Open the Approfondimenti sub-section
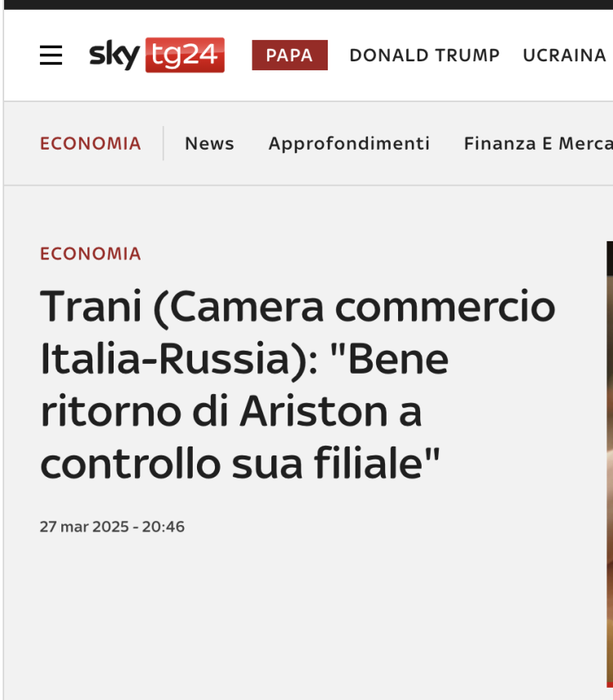Viewport: 613px width, 700px height. click(349, 143)
